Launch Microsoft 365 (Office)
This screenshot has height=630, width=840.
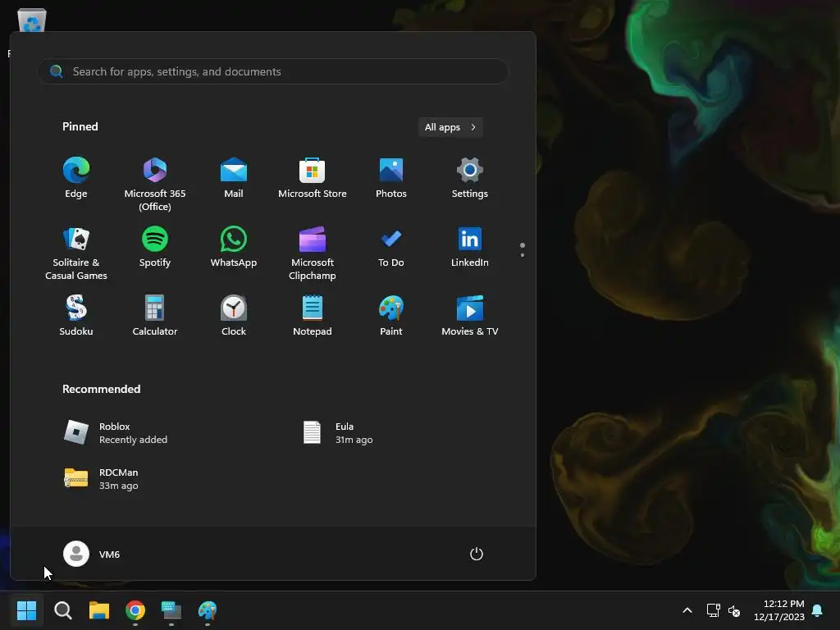click(x=155, y=184)
